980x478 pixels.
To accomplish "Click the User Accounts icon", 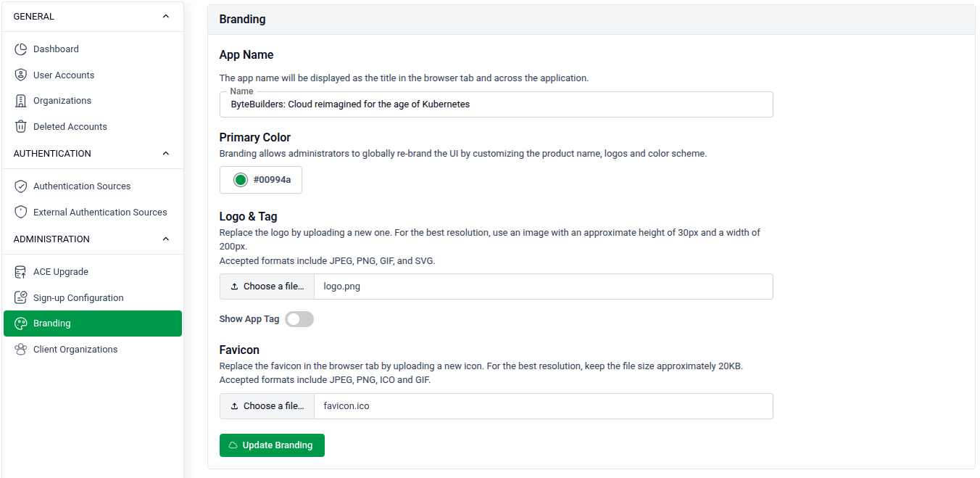I will click(21, 75).
